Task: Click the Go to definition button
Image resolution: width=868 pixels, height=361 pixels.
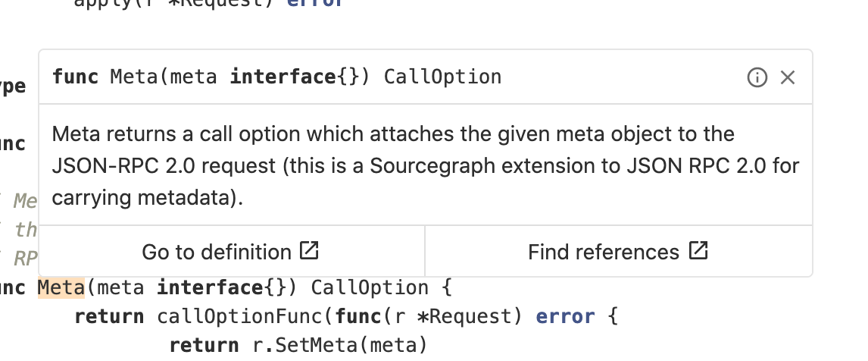Action: (232, 251)
